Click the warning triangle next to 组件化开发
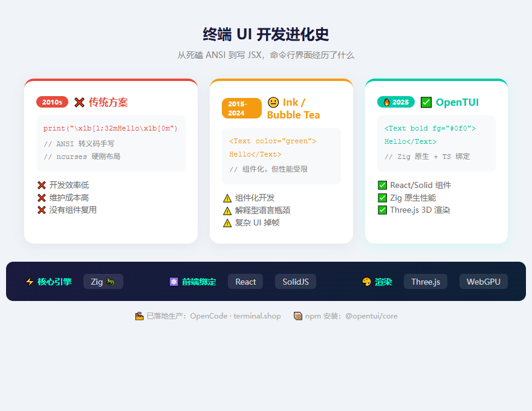Image resolution: width=532 pixels, height=411 pixels. click(x=227, y=198)
